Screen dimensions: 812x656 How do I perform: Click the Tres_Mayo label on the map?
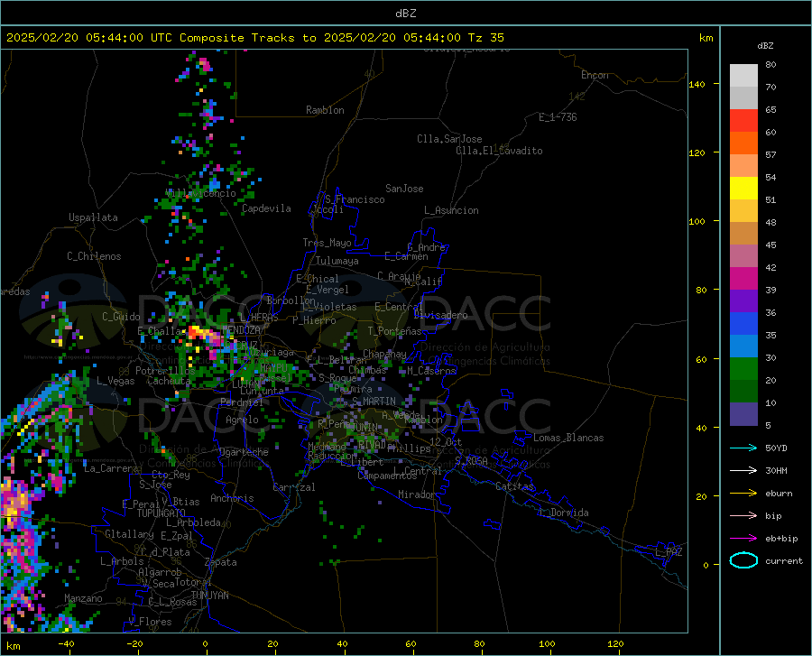click(327, 243)
